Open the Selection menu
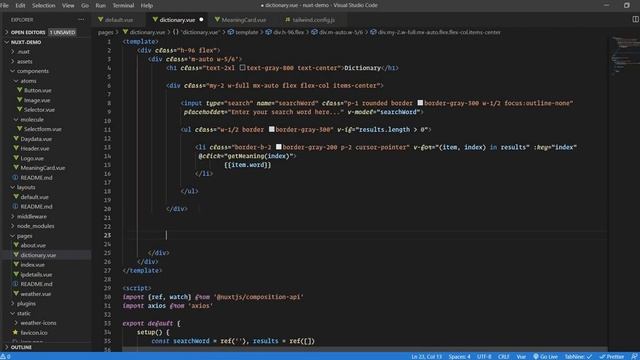This screenshot has width=640, height=360. 43,5
